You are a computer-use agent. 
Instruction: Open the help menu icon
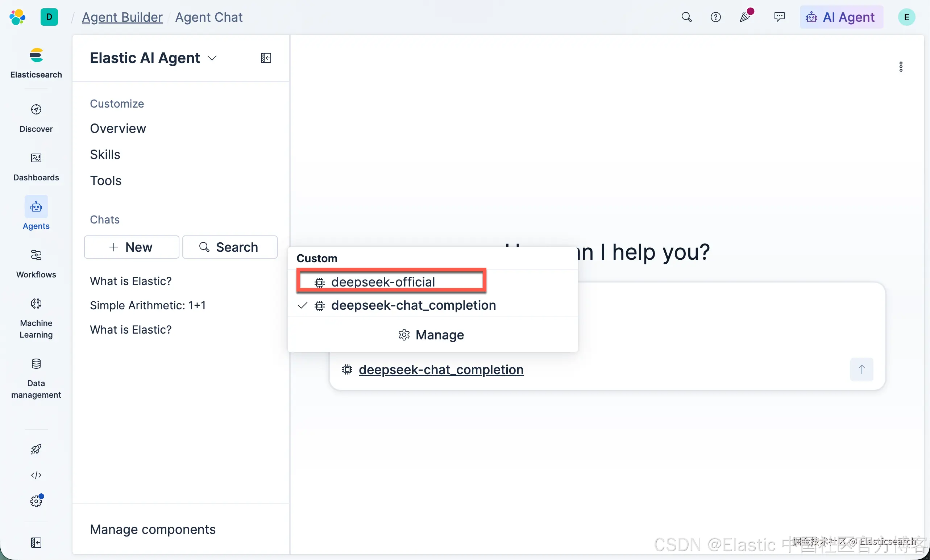pyautogui.click(x=715, y=17)
